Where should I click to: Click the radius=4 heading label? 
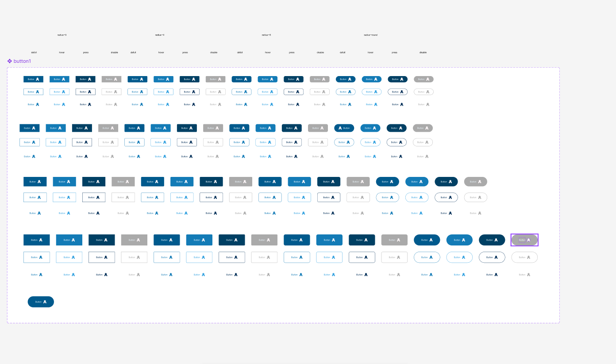160,35
